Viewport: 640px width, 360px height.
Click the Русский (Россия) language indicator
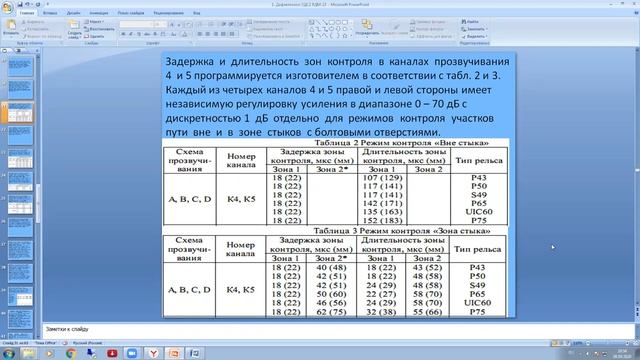(88, 343)
